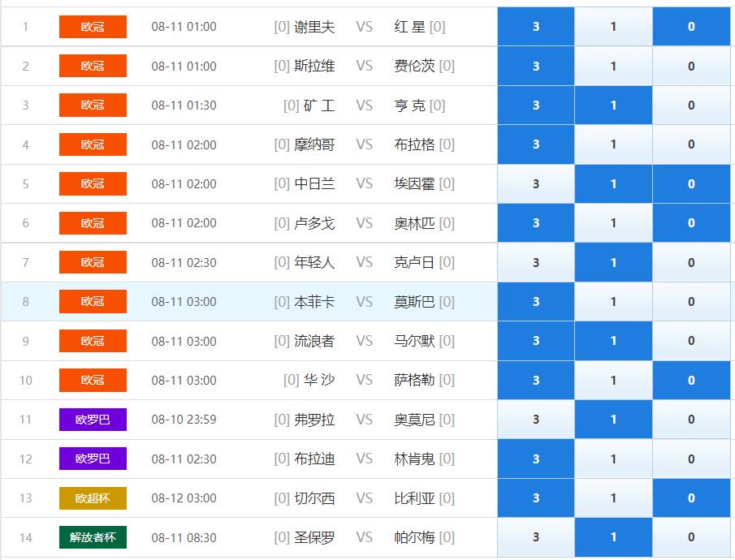Click away team 埃因霍
Viewport: 735px width, 560px height.
415,183
